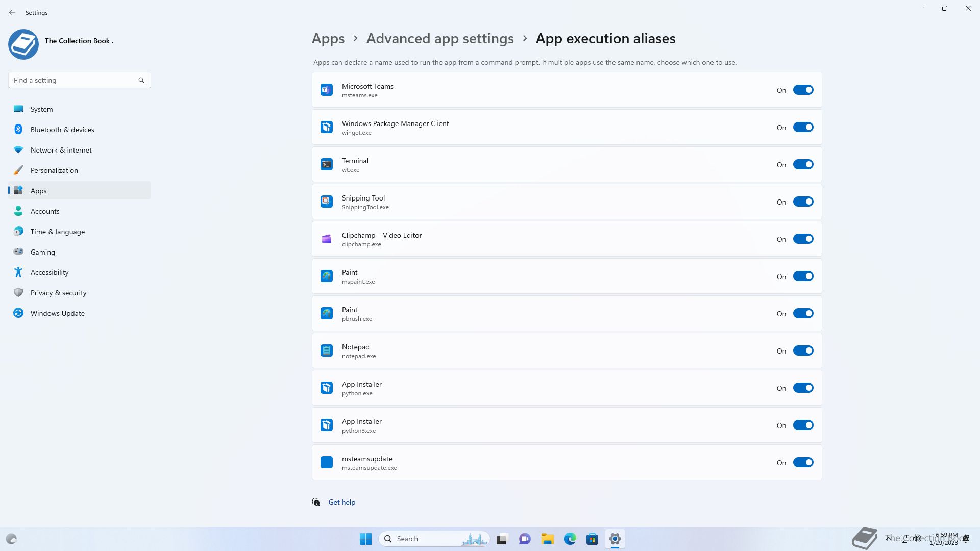980x551 pixels.
Task: Open System settings in the sidebar
Action: (80, 109)
